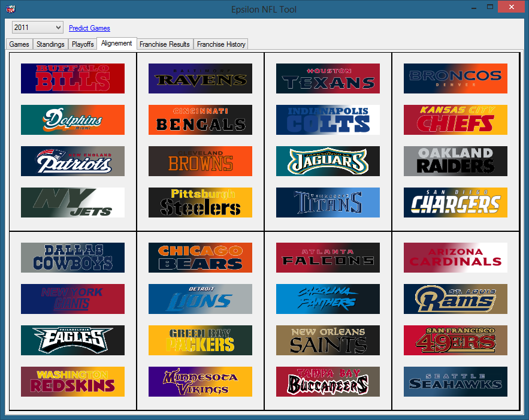The image size is (529, 420).
Task: Pick the Pittsburgh Steelers banner
Action: point(200,203)
